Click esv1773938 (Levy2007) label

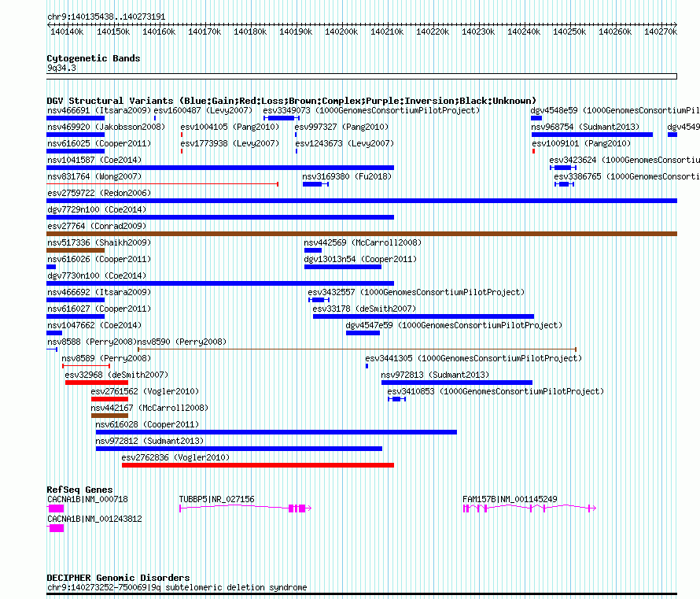230,143
